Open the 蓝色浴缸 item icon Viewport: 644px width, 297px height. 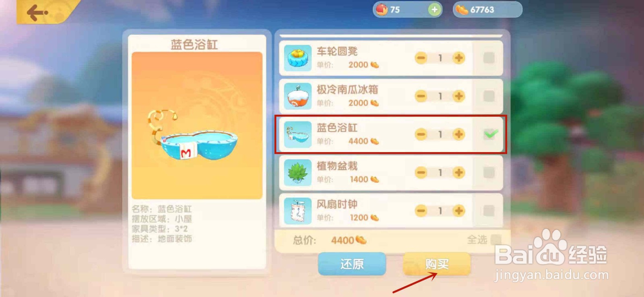coord(297,134)
